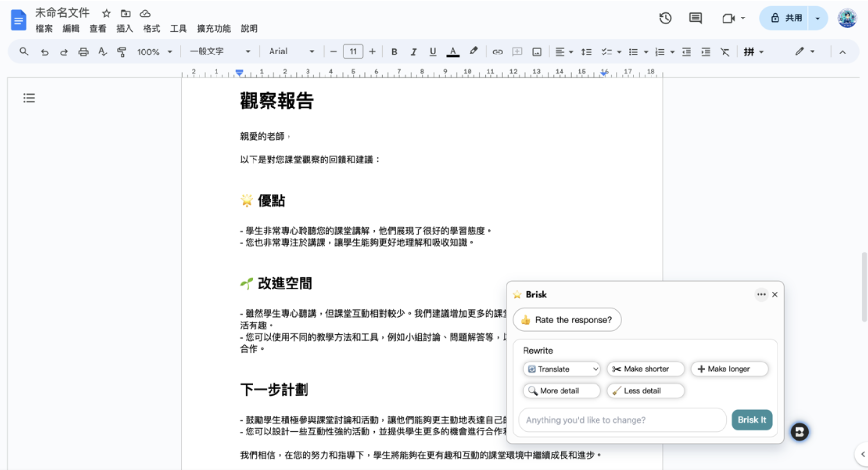Viewport: 868px width, 470px height.
Task: Click Make shorter rewrite button
Action: pyautogui.click(x=645, y=369)
